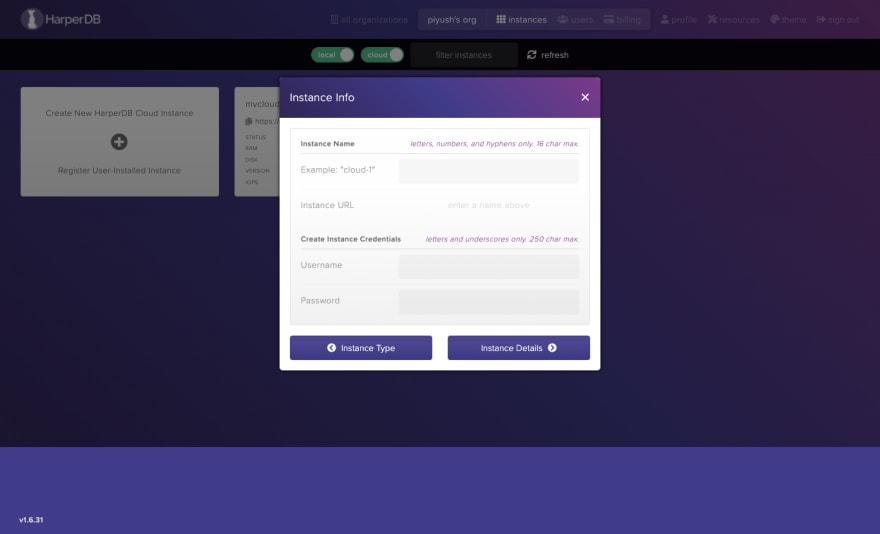
Task: Open the profile page
Action: coord(678,20)
